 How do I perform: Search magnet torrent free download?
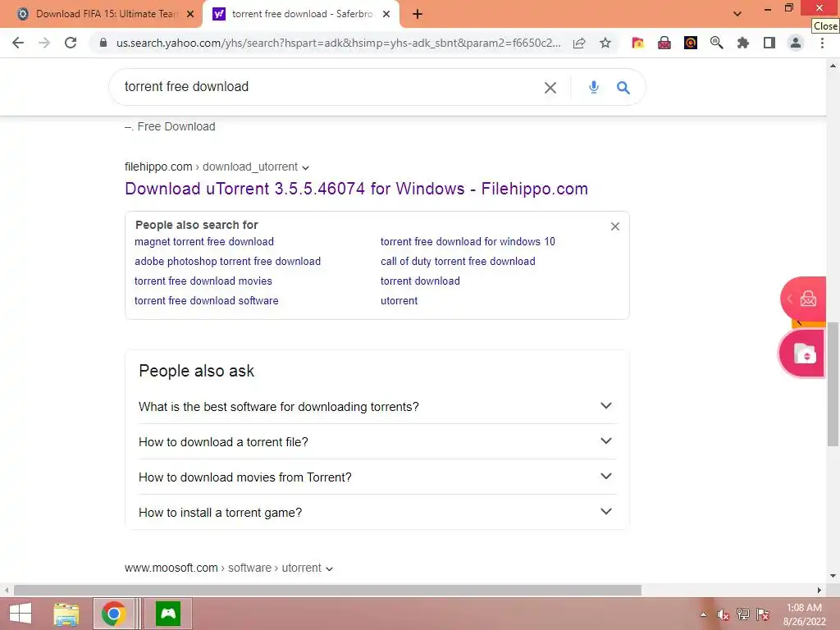[204, 242]
